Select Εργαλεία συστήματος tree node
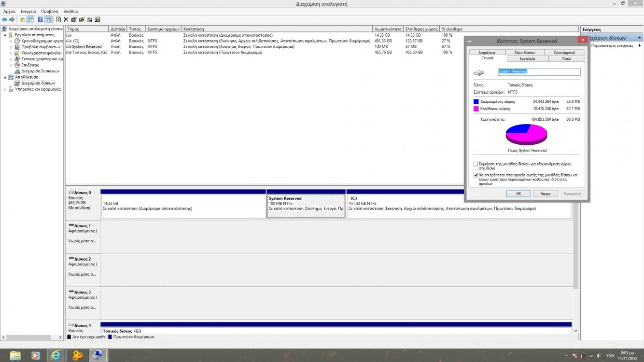 (x=35, y=35)
